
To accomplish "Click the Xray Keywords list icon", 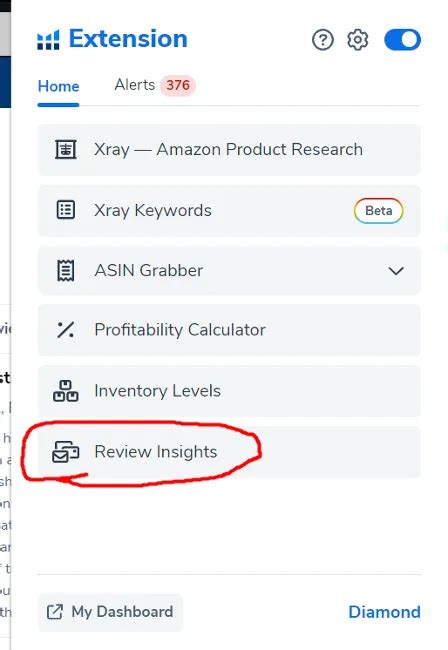I will point(66,210).
